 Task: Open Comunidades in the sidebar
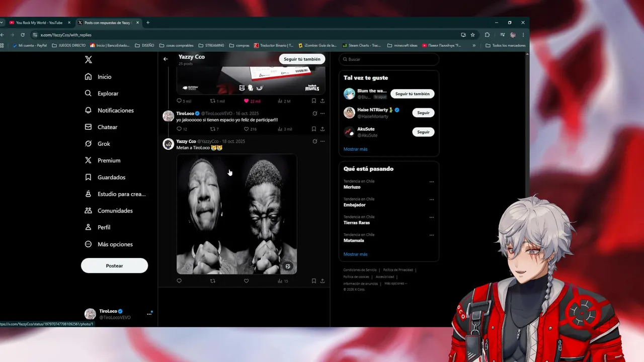[109, 211]
